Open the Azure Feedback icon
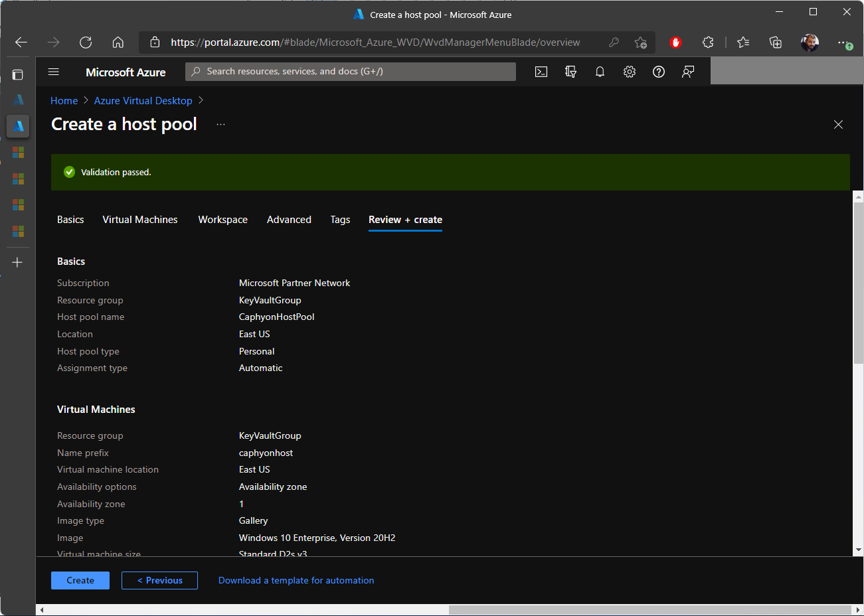Viewport: 864px width, 616px height. pos(688,72)
